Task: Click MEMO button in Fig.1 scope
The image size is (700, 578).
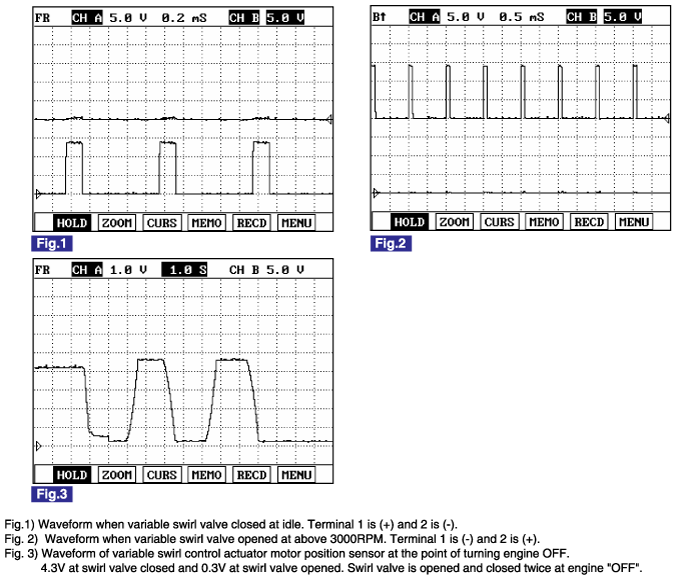Action: click(206, 223)
